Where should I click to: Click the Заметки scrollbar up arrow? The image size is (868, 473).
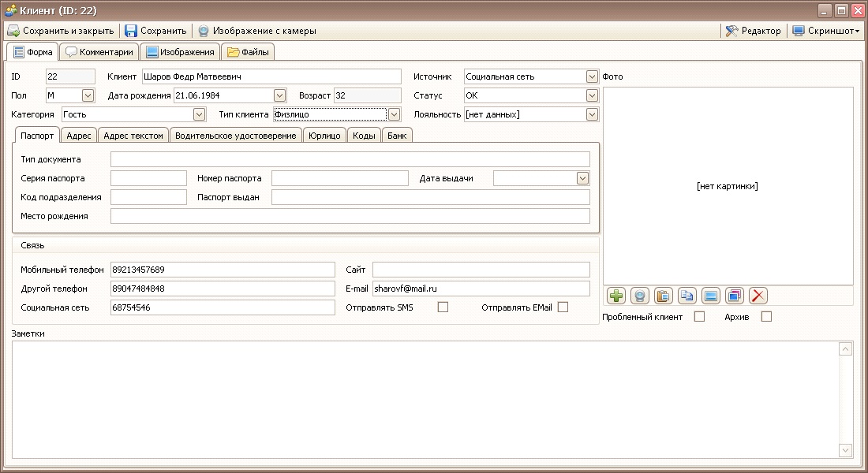point(845,348)
